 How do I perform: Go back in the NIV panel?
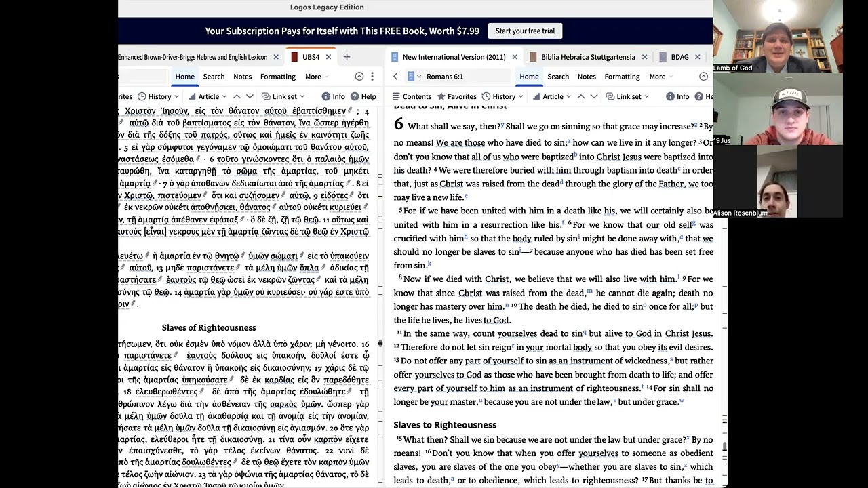click(395, 77)
